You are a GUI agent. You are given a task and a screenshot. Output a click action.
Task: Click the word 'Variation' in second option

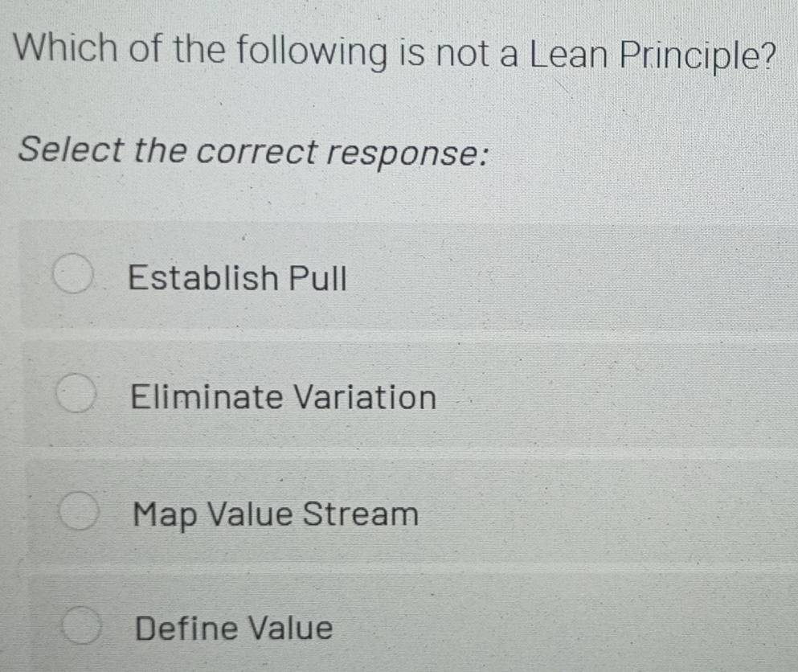[364, 397]
